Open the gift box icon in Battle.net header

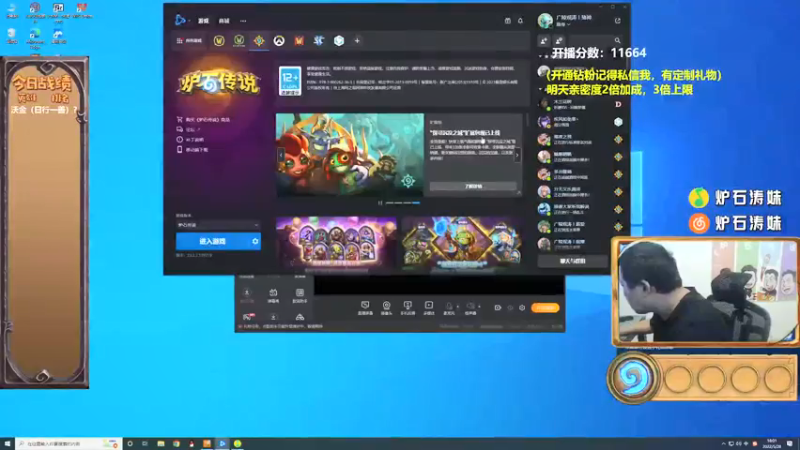tap(508, 21)
